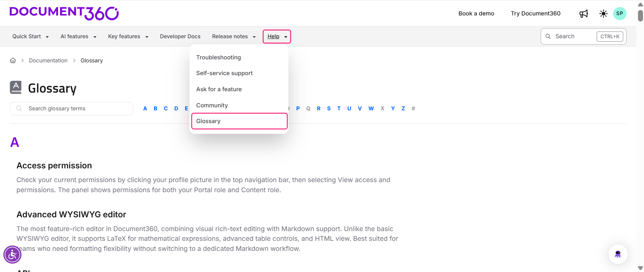Jump to glossary letter B
644x272 pixels.
pos(156,108)
